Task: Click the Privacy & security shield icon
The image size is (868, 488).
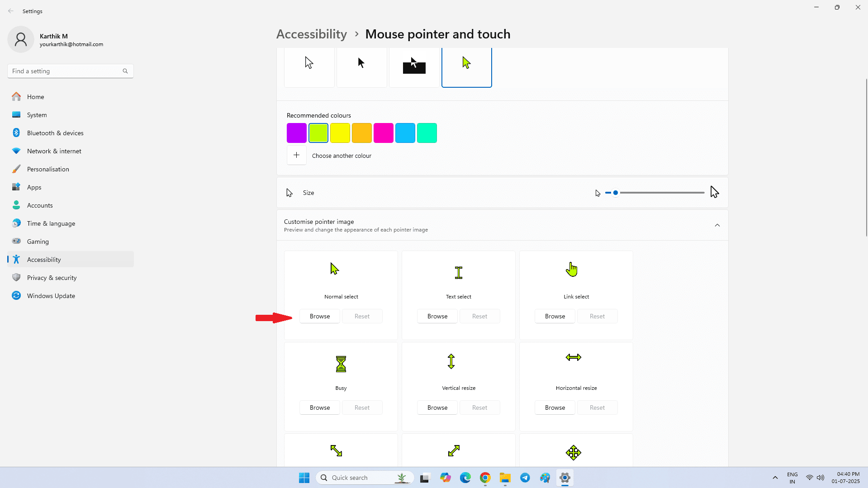Action: click(x=16, y=277)
